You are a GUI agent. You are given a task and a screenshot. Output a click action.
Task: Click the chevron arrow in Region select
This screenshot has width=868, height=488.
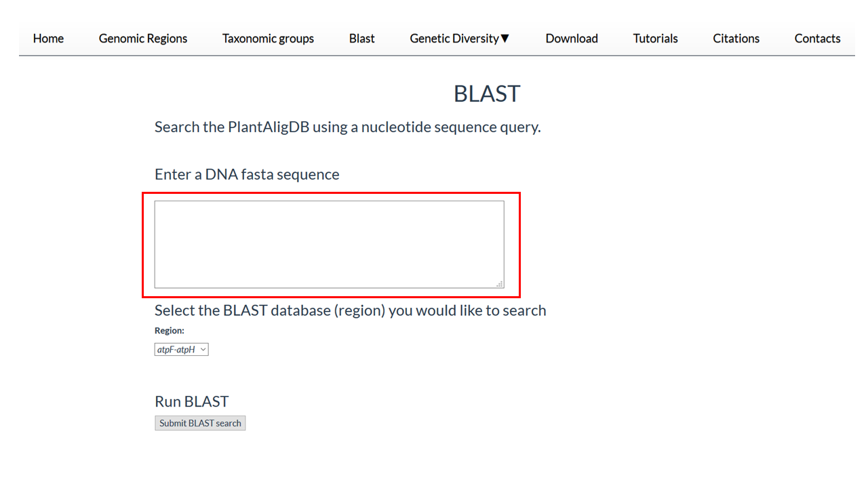coord(203,350)
